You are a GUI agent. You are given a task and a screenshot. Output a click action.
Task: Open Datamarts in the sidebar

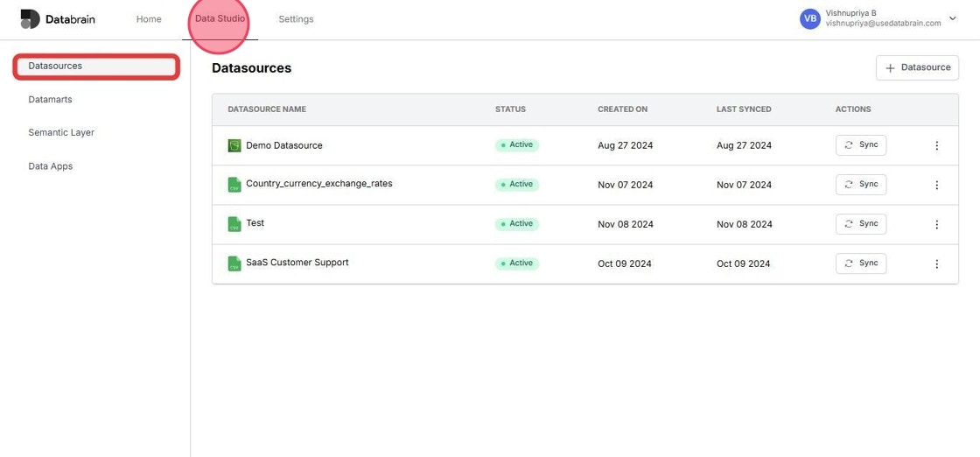pos(50,100)
